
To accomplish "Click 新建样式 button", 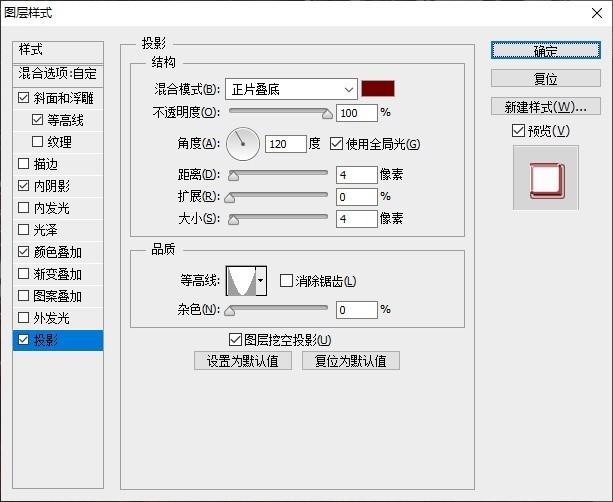I will coord(545,106).
